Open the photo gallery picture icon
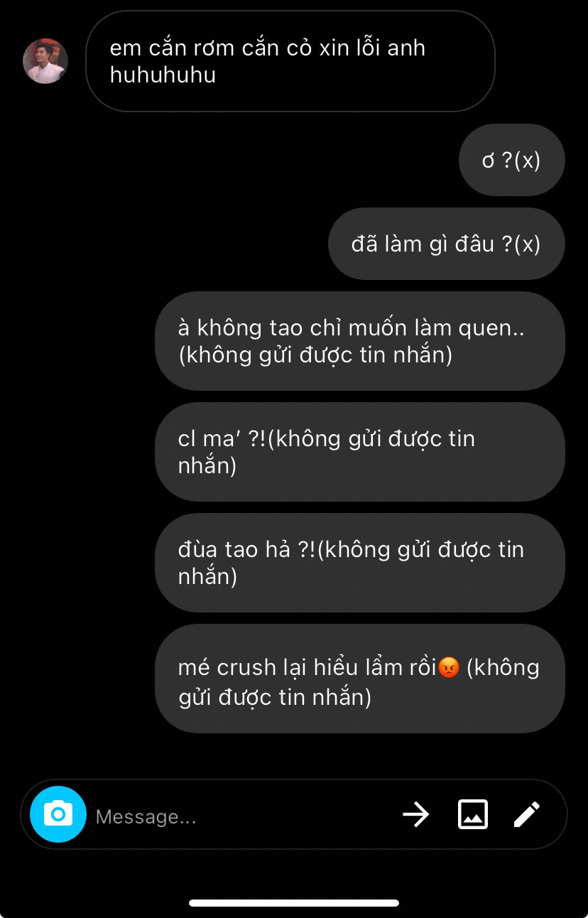This screenshot has width=588, height=918. click(x=472, y=814)
